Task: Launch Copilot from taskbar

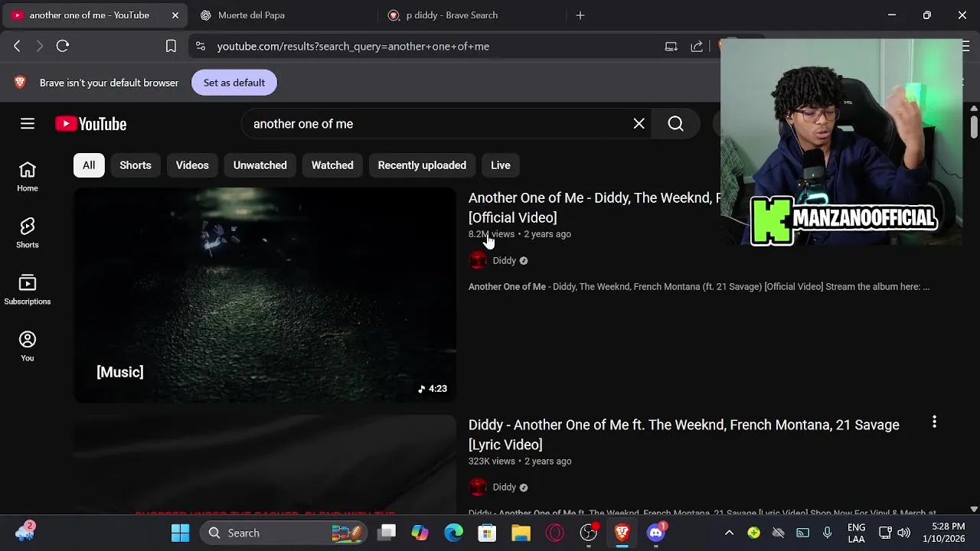Action: pos(420,533)
